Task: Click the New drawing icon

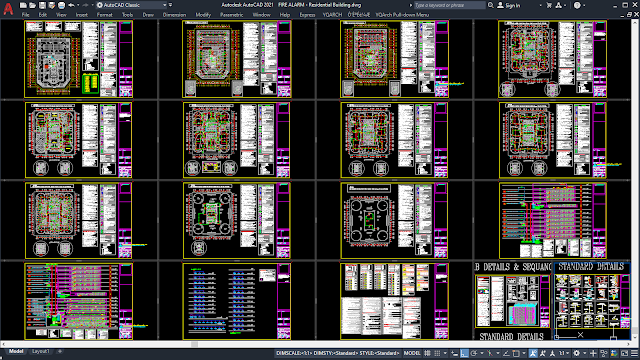Action: (x=23, y=5)
